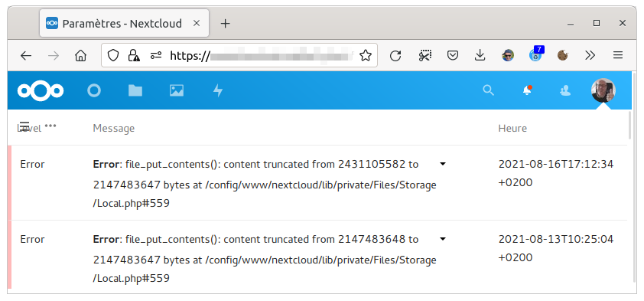644x301 pixels.
Task: Open the Firefox application menu
Action: click(618, 55)
